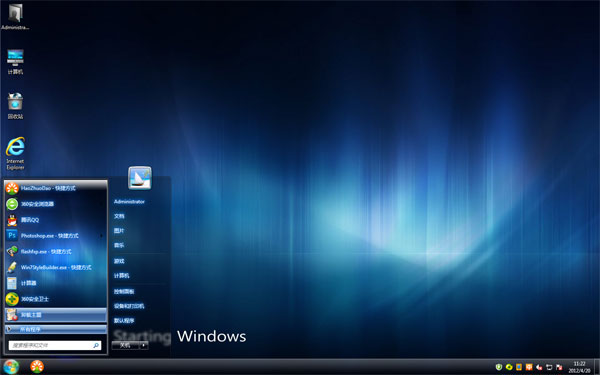Select the highlighted 卸载主题 entry
This screenshot has height=375, width=600.
56,315
